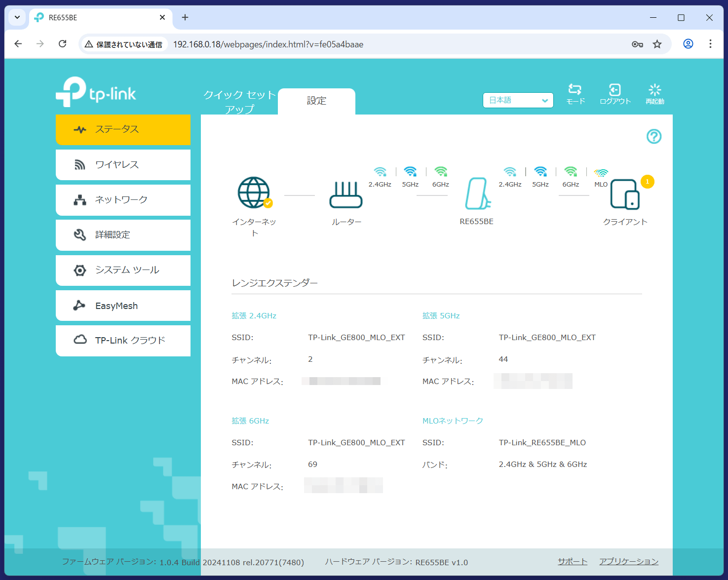Click the MLO Wi-Fi icon
728x580 pixels.
(601, 173)
